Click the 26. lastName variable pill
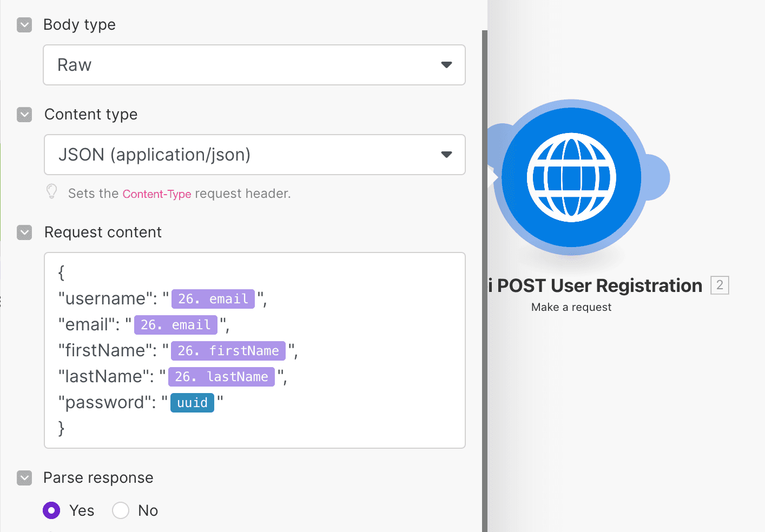The width and height of the screenshot is (765, 532). point(221,377)
